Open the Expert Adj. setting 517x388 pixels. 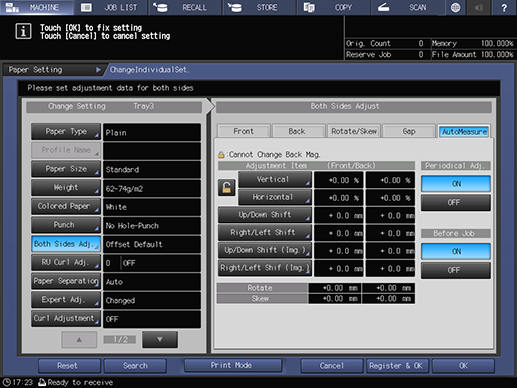[66, 300]
